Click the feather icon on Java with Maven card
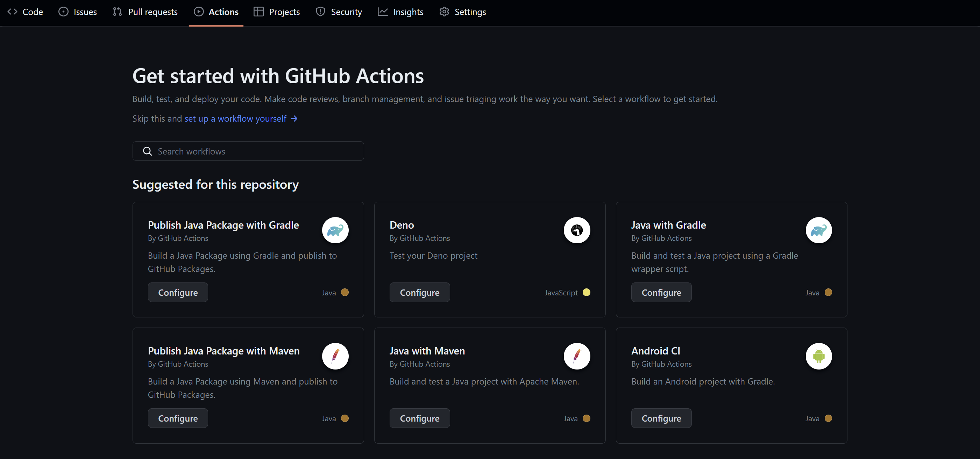Screen dimensions: 980x459 [577, 356]
